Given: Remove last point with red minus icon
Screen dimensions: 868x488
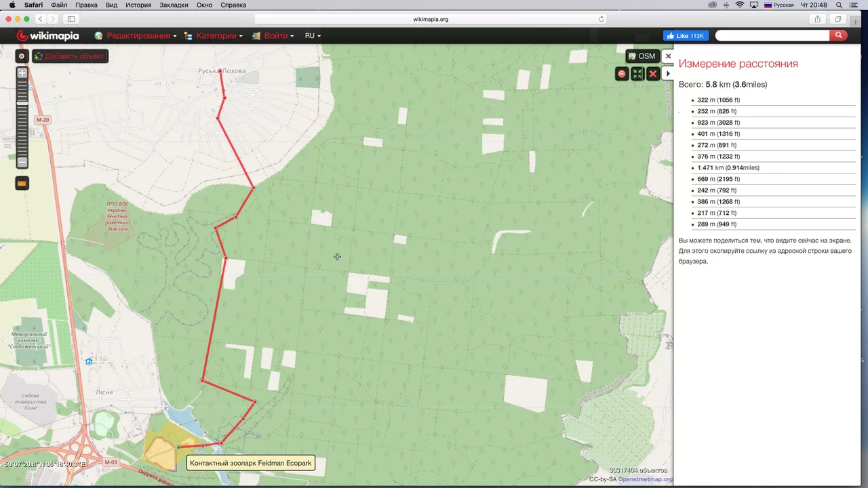Looking at the screenshot, I should coord(622,74).
